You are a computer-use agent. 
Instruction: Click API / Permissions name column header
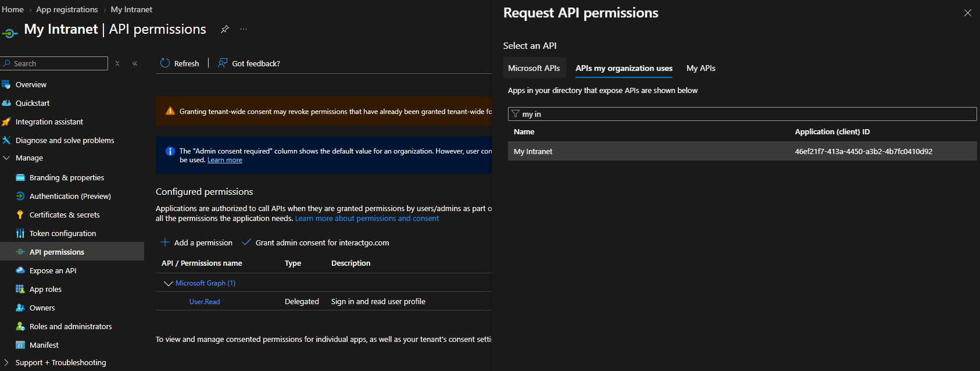202,263
